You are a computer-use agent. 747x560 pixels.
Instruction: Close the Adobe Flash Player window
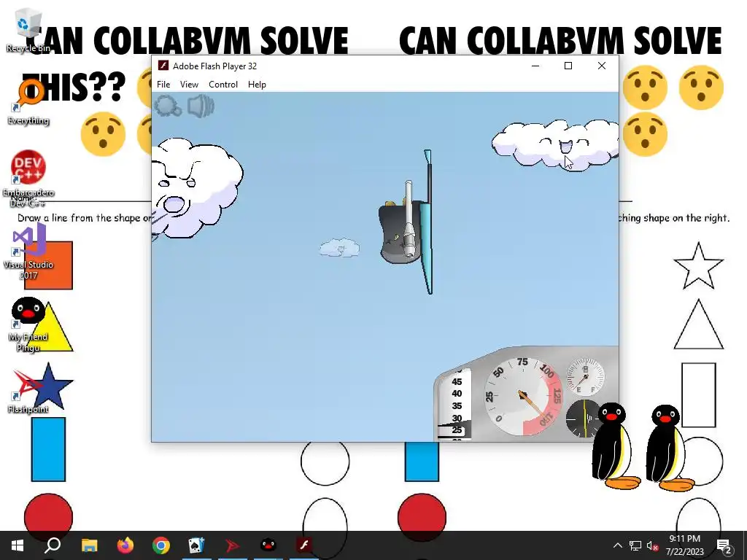602,66
